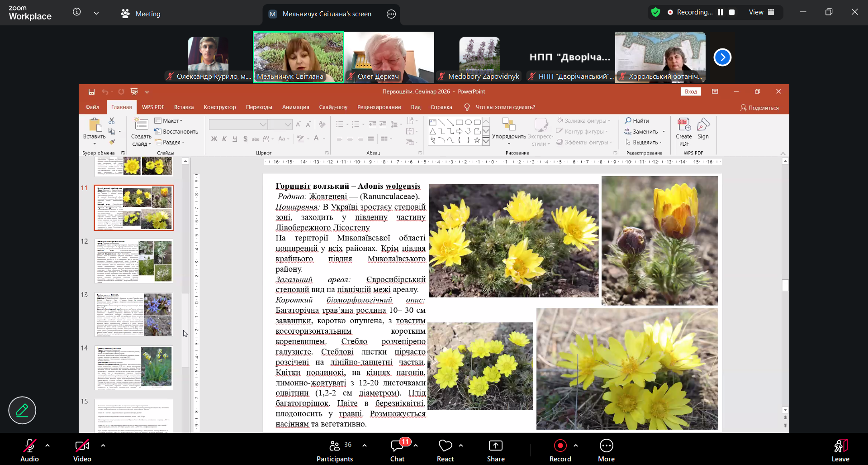
Task: Click the Create PDF icon
Action: pyautogui.click(x=683, y=125)
